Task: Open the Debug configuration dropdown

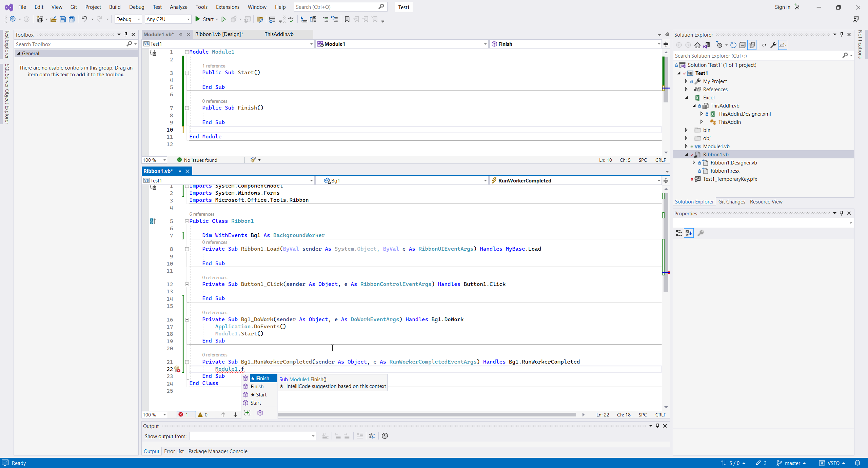Action: [x=128, y=19]
